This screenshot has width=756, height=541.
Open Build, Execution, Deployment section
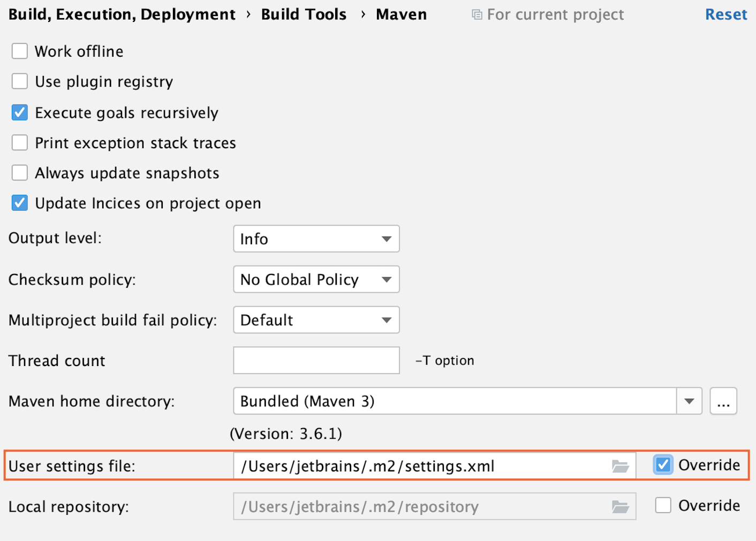point(122,14)
